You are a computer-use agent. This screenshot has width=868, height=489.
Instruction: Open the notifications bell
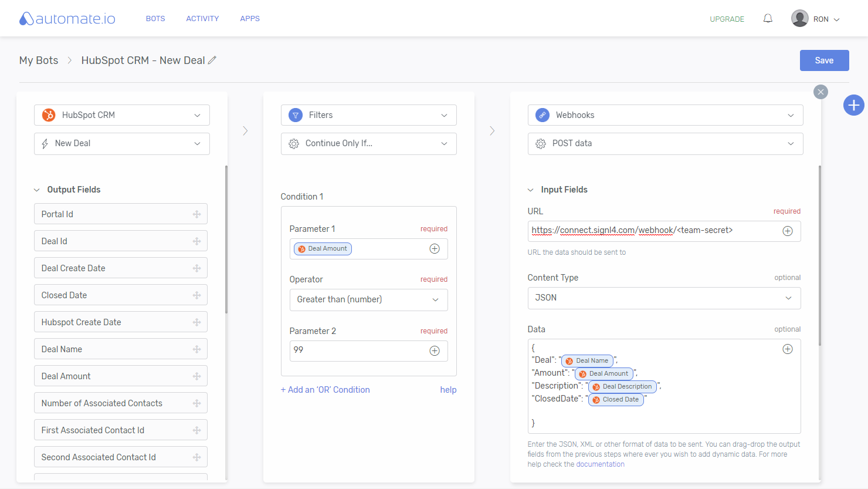pos(768,19)
